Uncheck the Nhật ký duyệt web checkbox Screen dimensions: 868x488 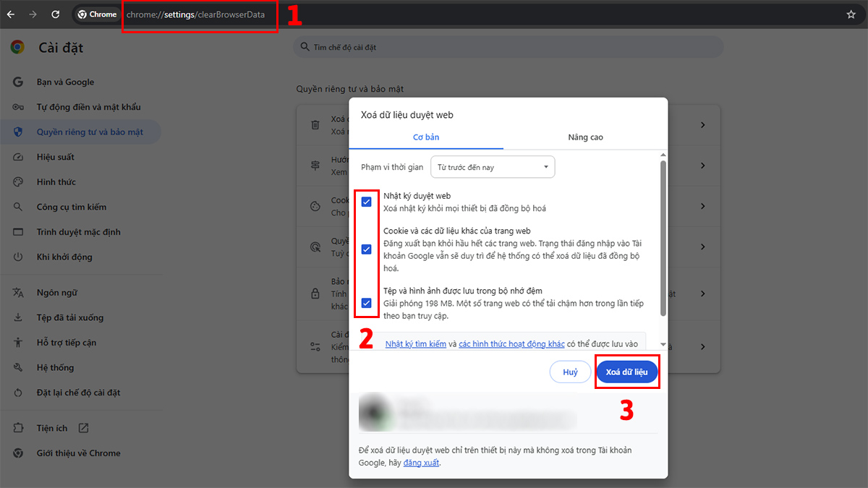(366, 202)
